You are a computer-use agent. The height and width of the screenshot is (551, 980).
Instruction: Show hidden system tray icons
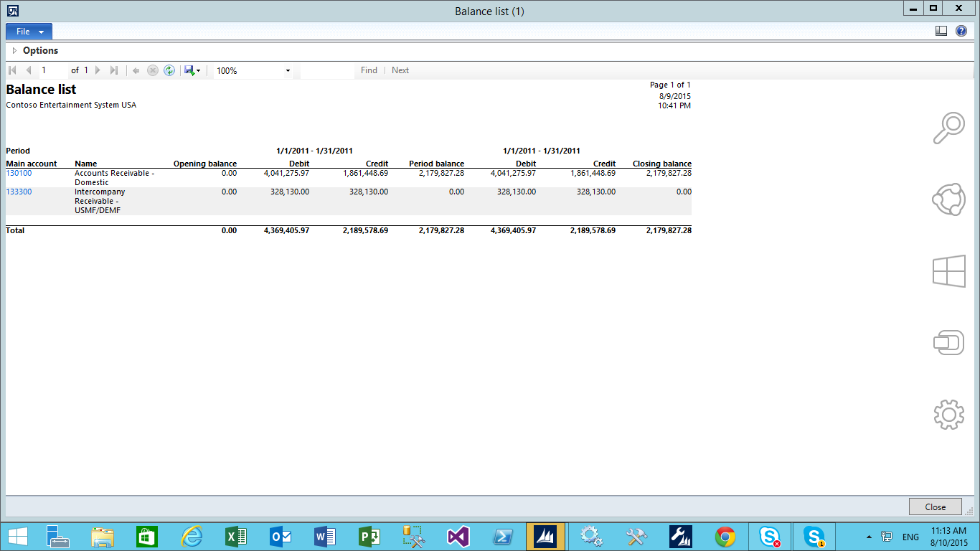tap(869, 537)
